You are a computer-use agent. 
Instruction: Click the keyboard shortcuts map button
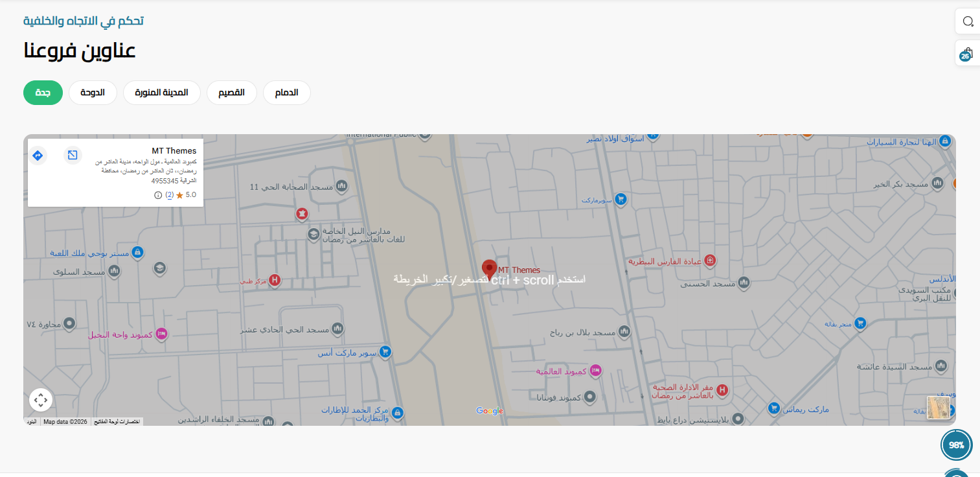coord(117,422)
